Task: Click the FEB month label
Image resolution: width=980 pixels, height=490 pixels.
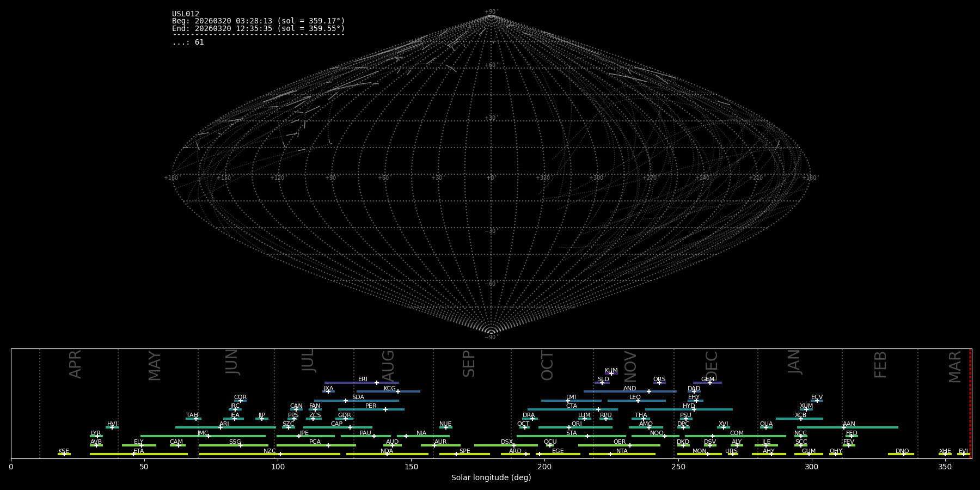Action: coord(880,364)
